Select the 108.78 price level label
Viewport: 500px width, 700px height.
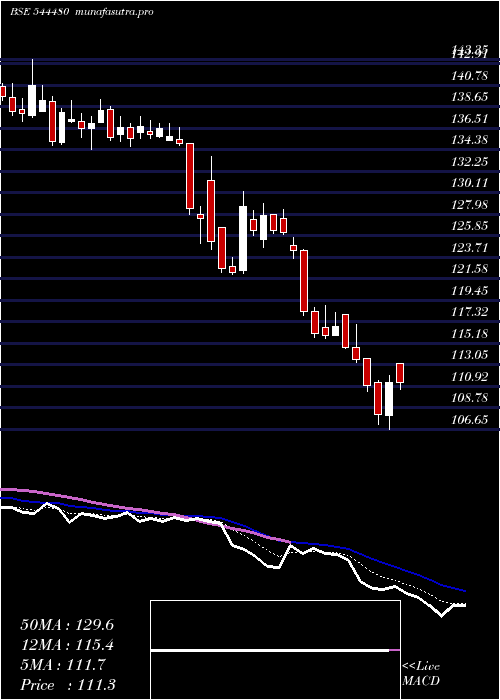click(470, 398)
